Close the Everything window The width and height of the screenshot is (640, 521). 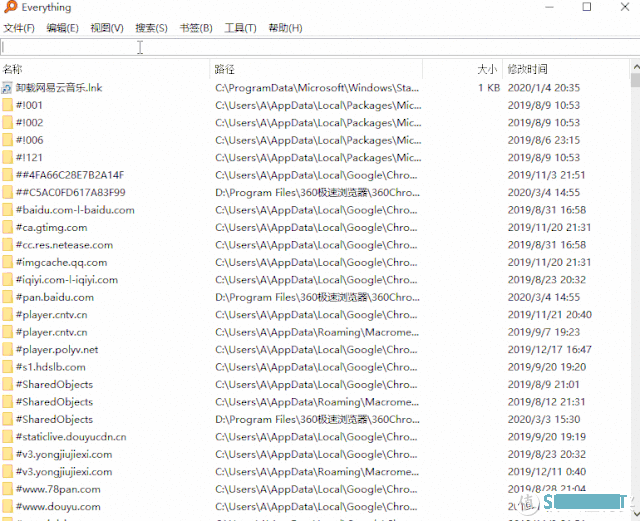(x=624, y=7)
